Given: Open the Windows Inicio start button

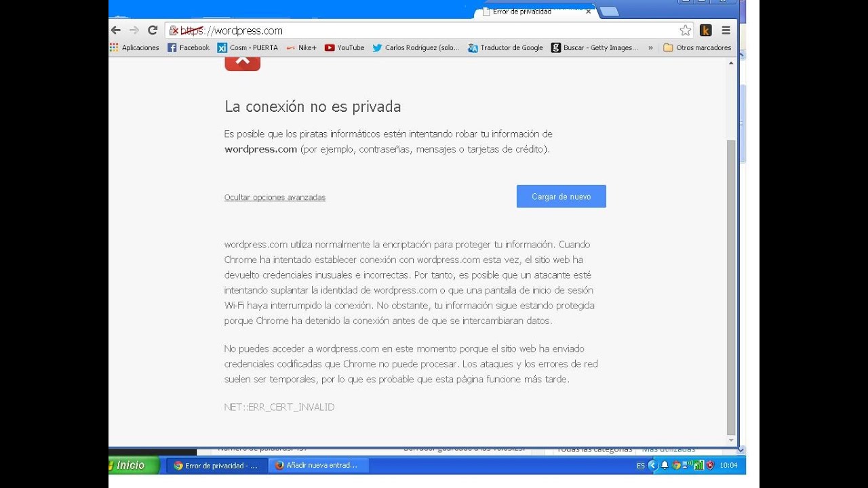Looking at the screenshot, I should pyautogui.click(x=134, y=465).
